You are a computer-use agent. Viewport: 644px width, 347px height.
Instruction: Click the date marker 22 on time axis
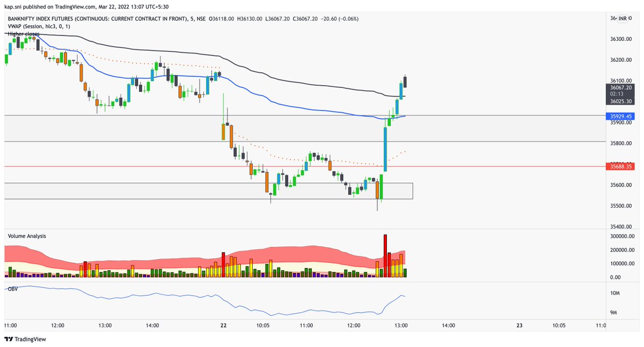[223, 325]
